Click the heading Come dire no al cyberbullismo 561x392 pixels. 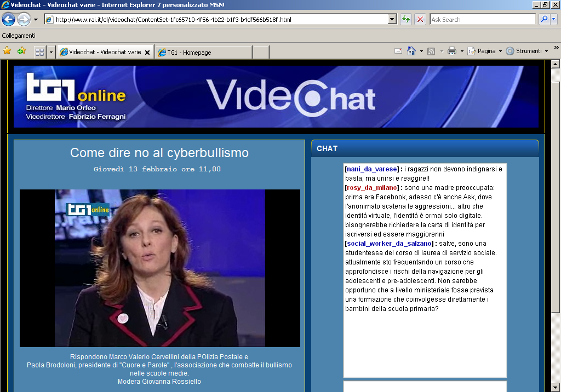coord(159,153)
